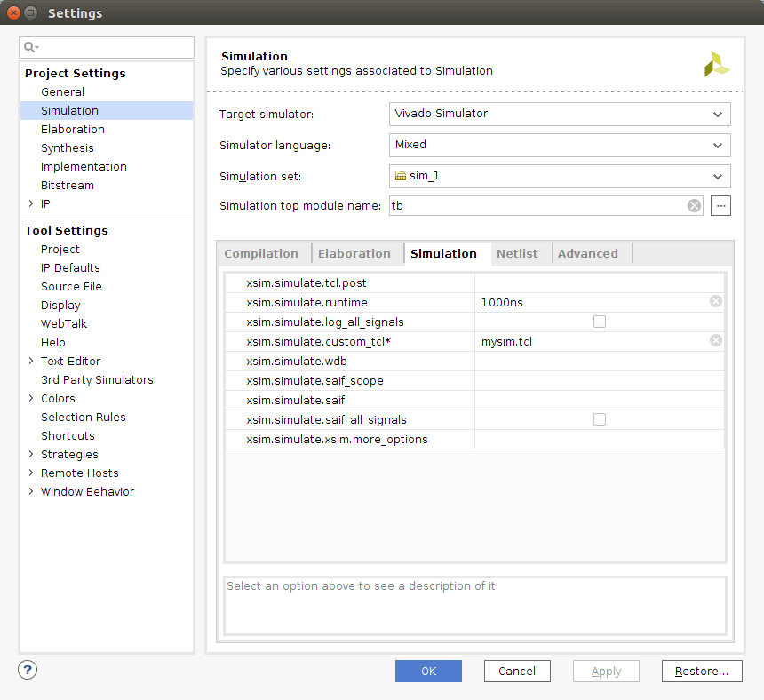The width and height of the screenshot is (764, 700).
Task: Click the sim_1 folder icon
Action: 400,176
